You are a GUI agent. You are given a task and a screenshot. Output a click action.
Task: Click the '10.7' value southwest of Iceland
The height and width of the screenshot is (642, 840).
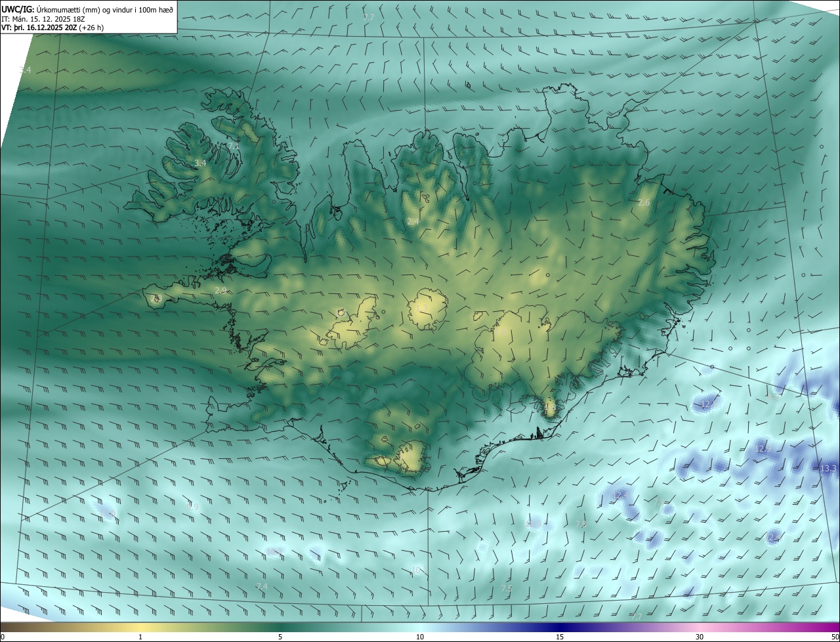tap(274, 551)
